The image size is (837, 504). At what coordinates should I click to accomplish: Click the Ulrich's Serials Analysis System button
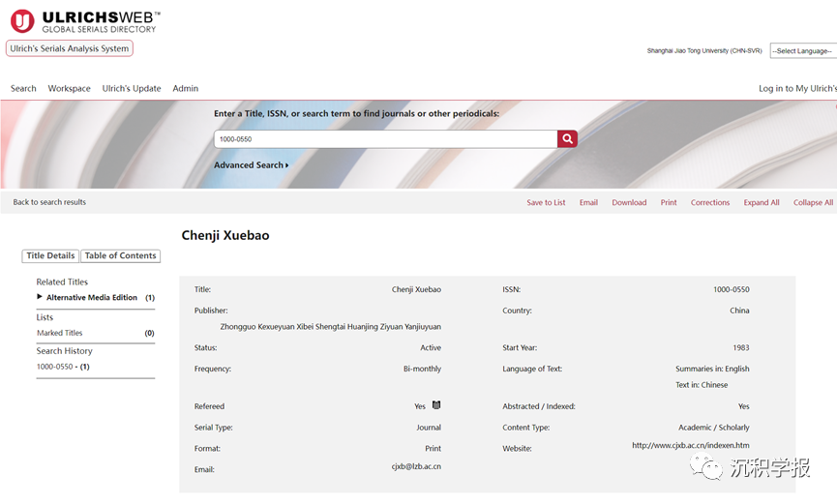pyautogui.click(x=69, y=48)
